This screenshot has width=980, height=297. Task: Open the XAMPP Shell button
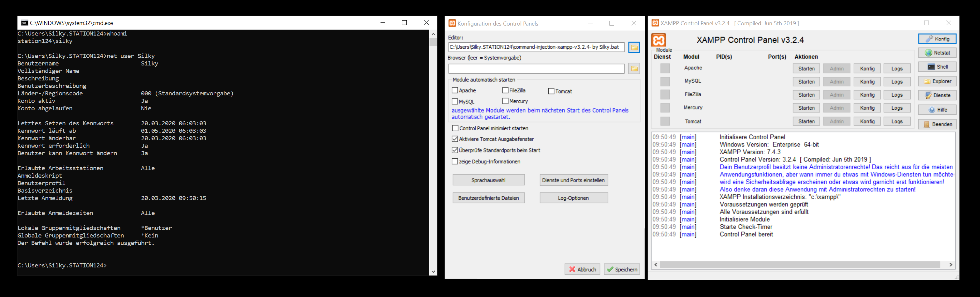937,67
